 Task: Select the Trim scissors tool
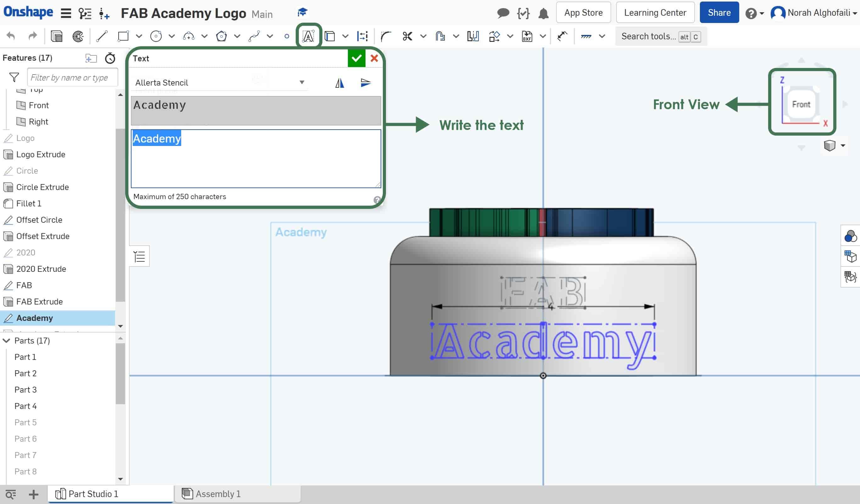(407, 36)
